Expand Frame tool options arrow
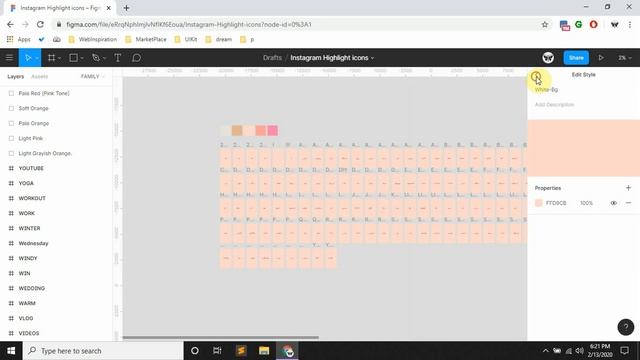 (60, 58)
